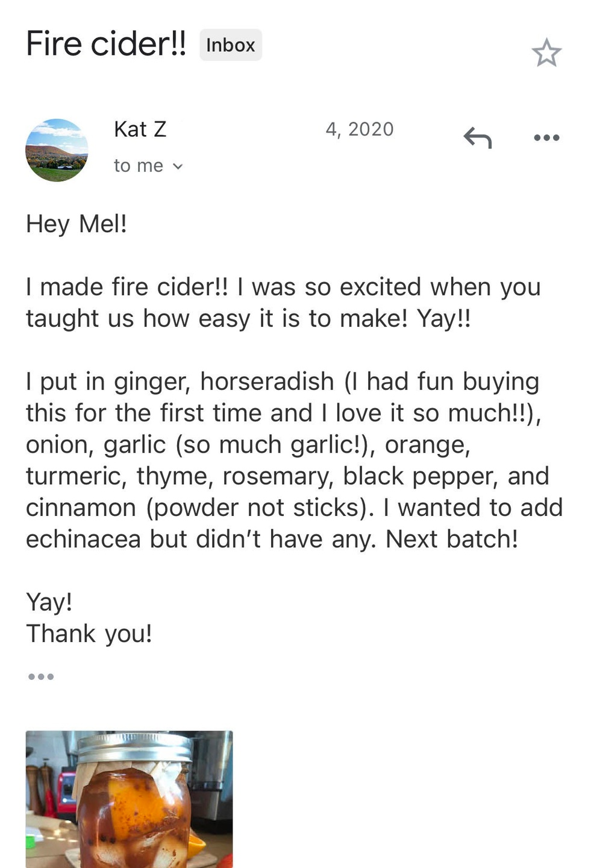Tap the word "horseradish" in the ingredients
Screen dimensions: 591x868
266,382
